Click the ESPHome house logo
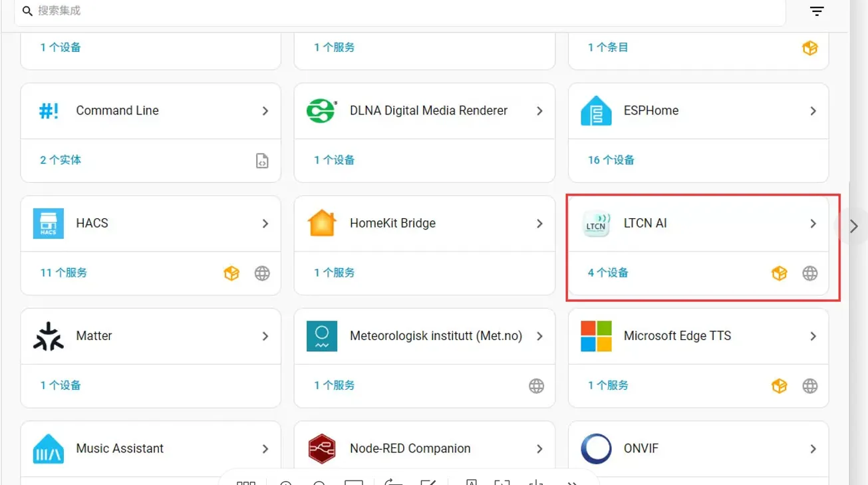This screenshot has width=868, height=485. pyautogui.click(x=596, y=110)
